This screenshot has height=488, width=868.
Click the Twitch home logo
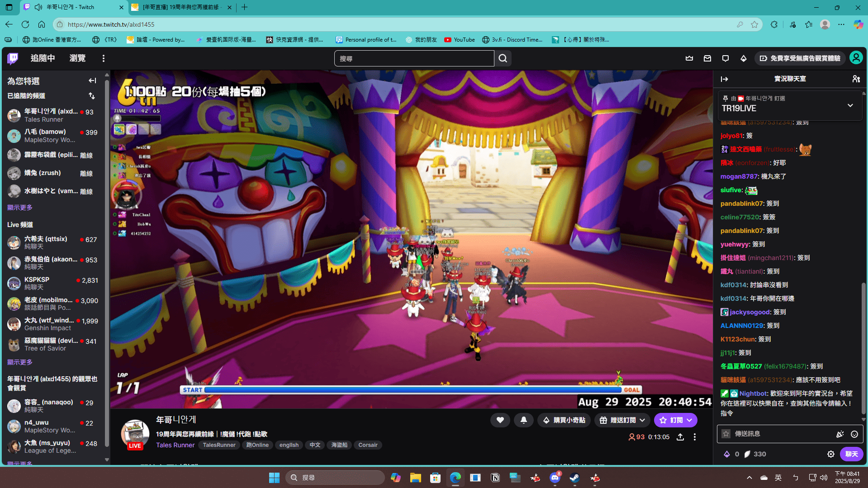(x=13, y=58)
